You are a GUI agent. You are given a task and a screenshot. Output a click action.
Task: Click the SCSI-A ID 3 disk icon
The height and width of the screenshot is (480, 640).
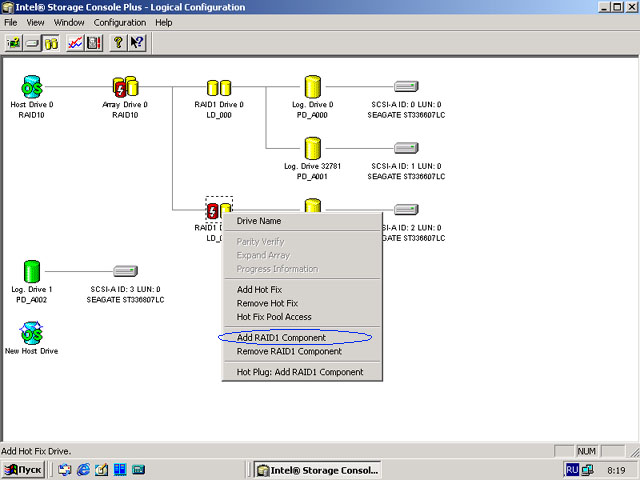(125, 271)
